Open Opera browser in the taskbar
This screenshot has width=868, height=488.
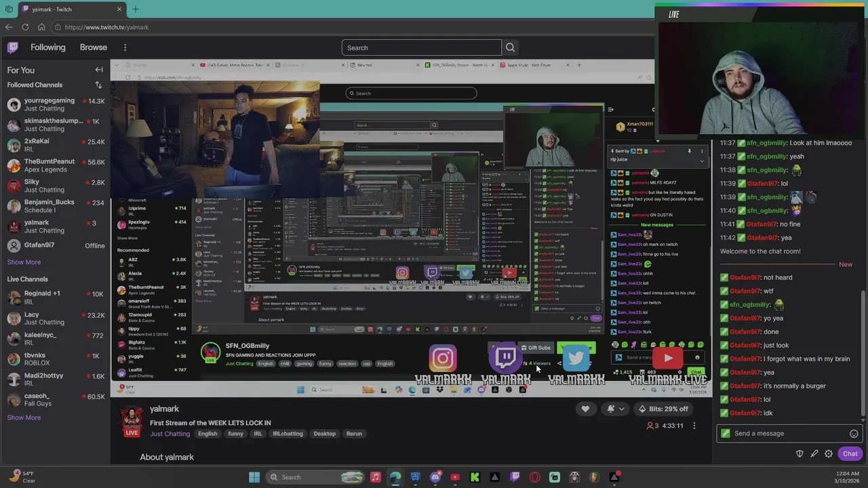coord(535,477)
